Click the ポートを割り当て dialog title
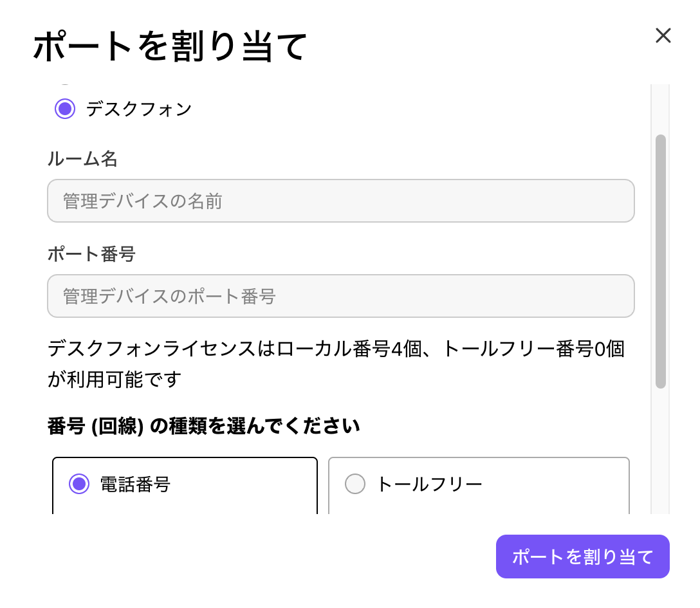 pos(170,48)
